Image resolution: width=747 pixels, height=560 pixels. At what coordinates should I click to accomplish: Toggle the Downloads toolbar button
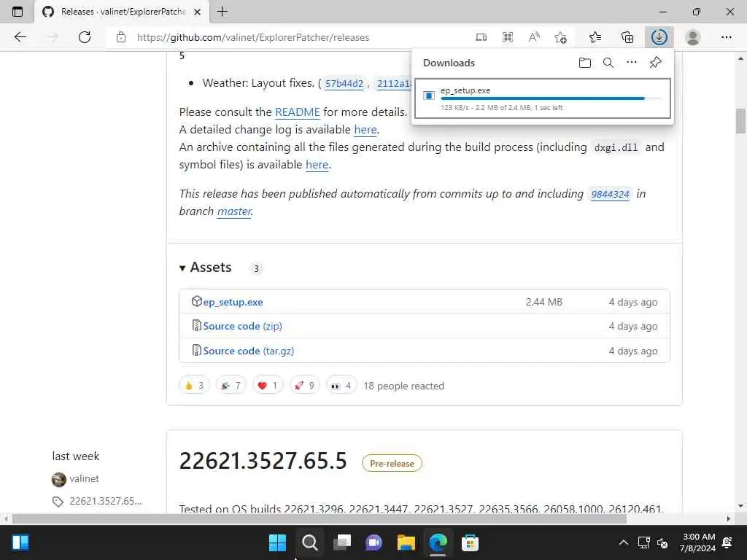[x=659, y=37]
